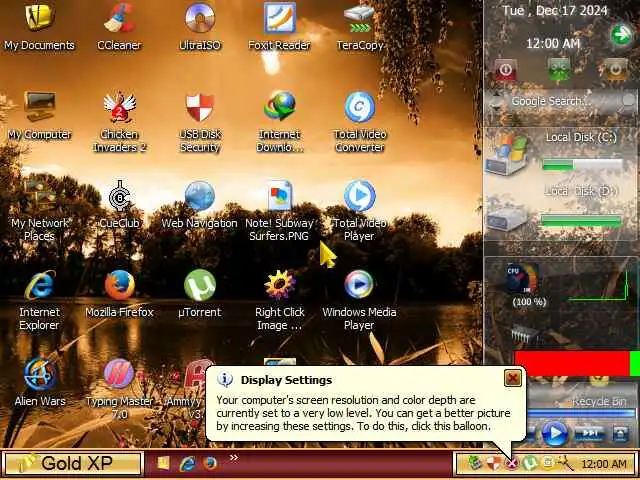Click the Local Disk (D:) usage bar
The image size is (640, 480).
point(581,221)
